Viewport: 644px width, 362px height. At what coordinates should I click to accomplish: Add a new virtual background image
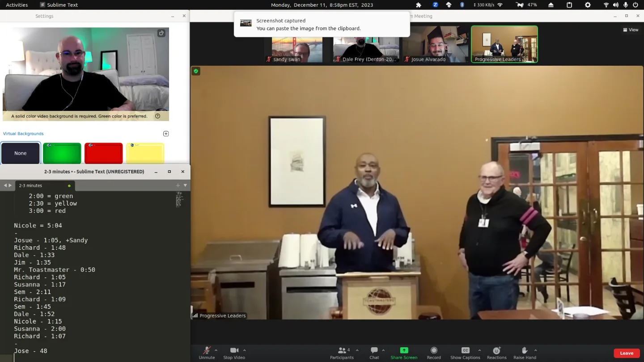[166, 134]
